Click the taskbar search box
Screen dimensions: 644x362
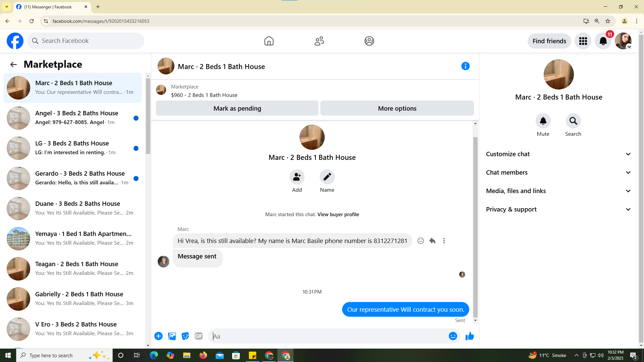pyautogui.click(x=64, y=355)
